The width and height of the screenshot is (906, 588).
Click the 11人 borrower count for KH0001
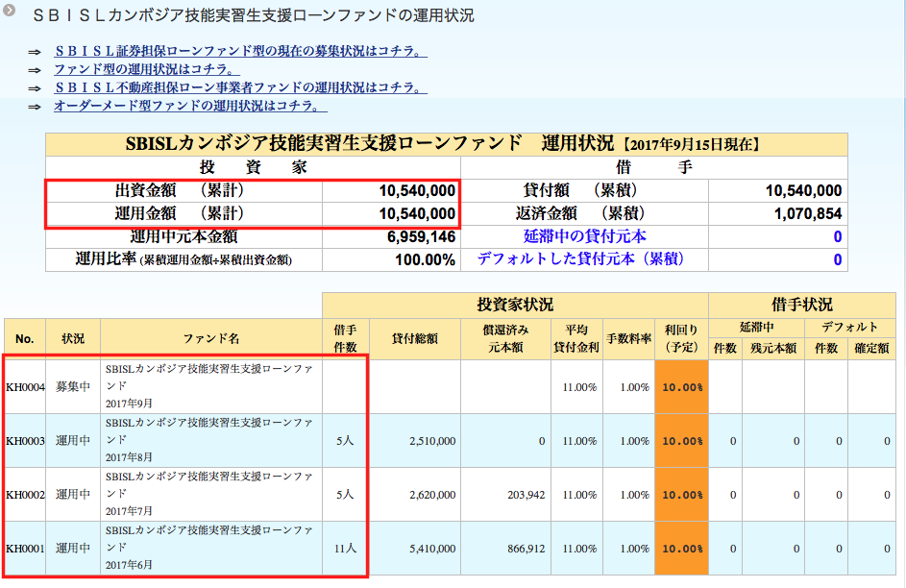346,549
